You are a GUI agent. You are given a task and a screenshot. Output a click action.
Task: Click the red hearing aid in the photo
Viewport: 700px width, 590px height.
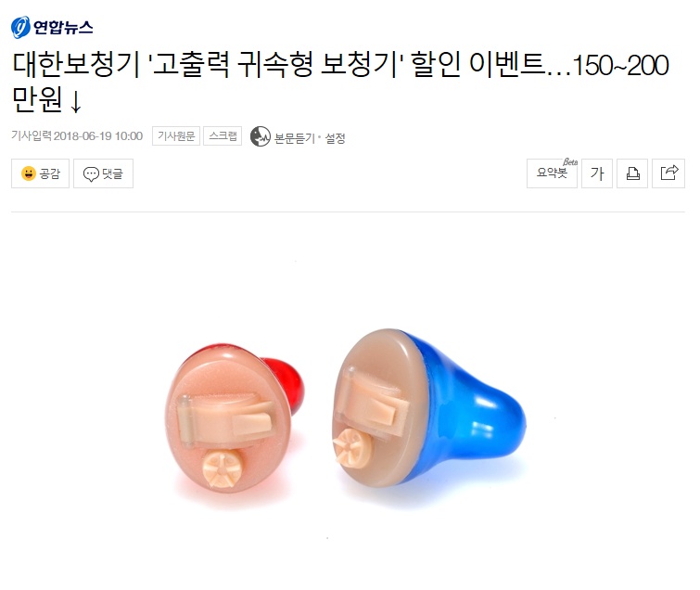click(x=234, y=419)
